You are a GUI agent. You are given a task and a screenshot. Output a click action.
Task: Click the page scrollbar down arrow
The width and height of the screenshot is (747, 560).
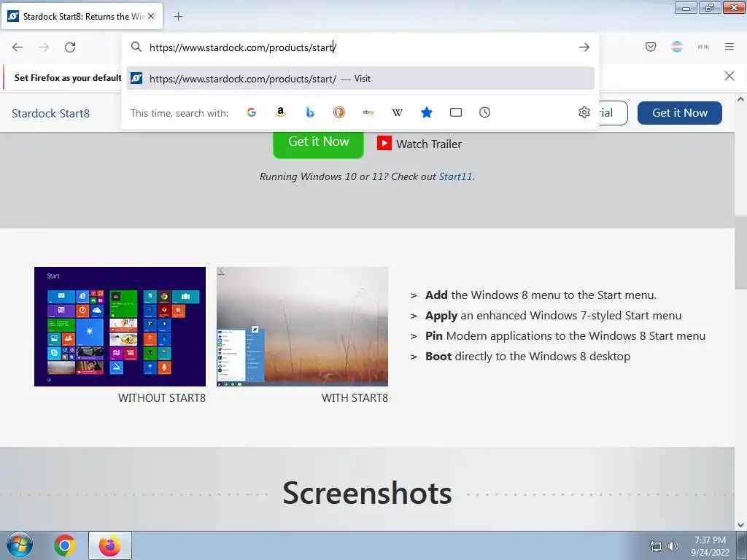pyautogui.click(x=741, y=525)
